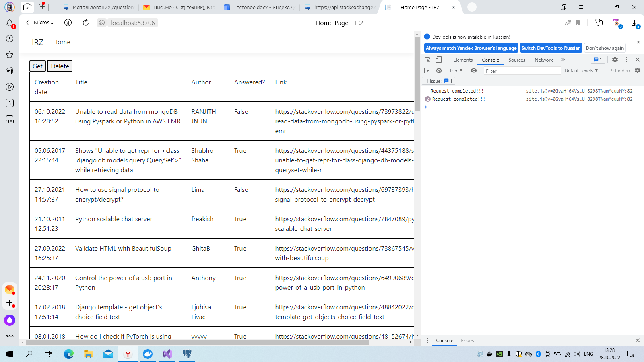This screenshot has width=644, height=362.
Task: Open the console sidebar icon
Action: tap(427, 70)
